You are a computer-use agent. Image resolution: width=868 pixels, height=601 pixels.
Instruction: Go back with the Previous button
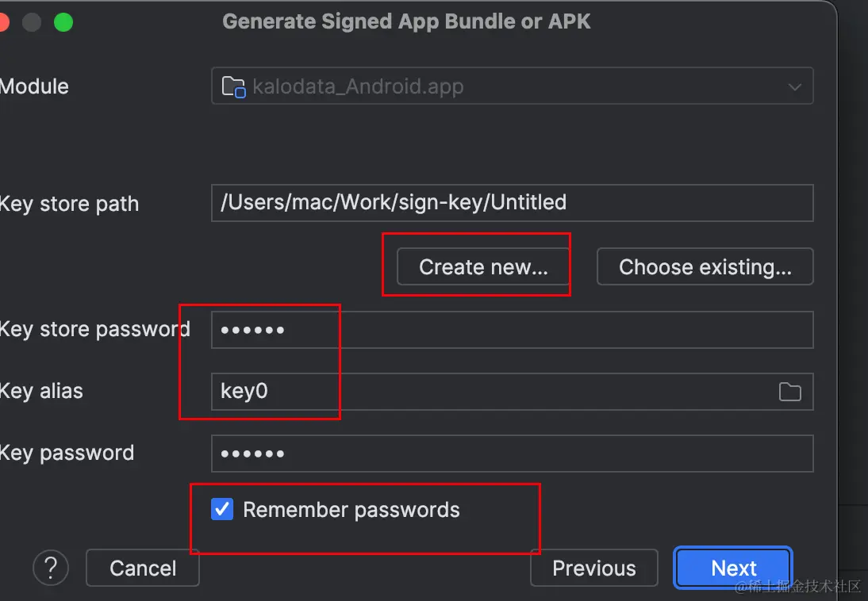[594, 568]
